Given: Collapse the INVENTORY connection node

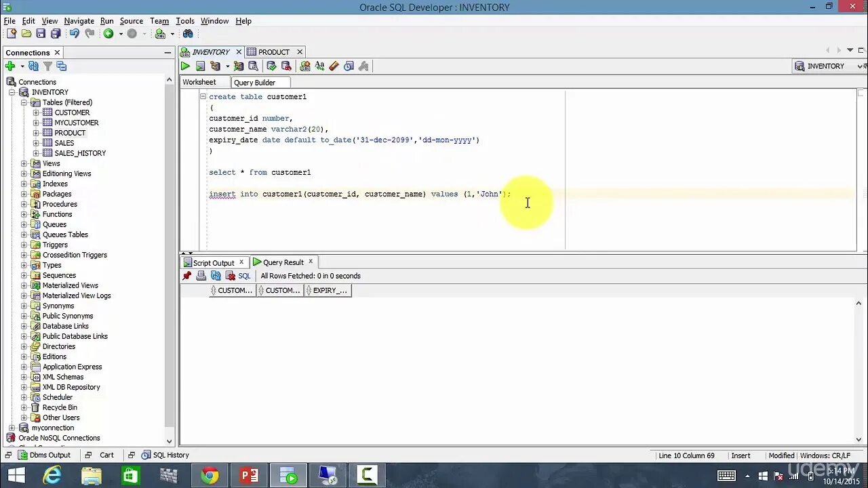Looking at the screenshot, I should coord(12,92).
